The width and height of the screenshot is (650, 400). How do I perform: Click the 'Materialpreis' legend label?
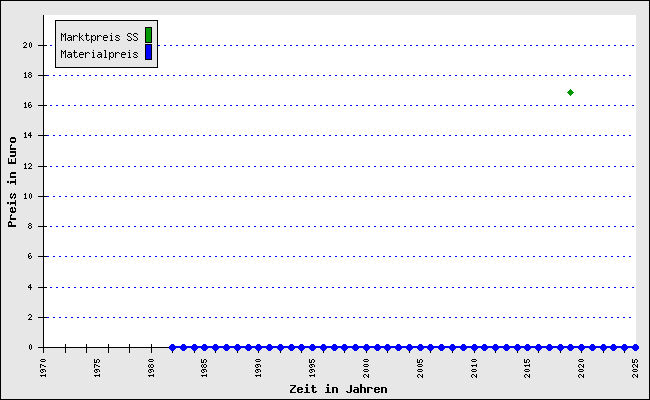pyautogui.click(x=99, y=54)
